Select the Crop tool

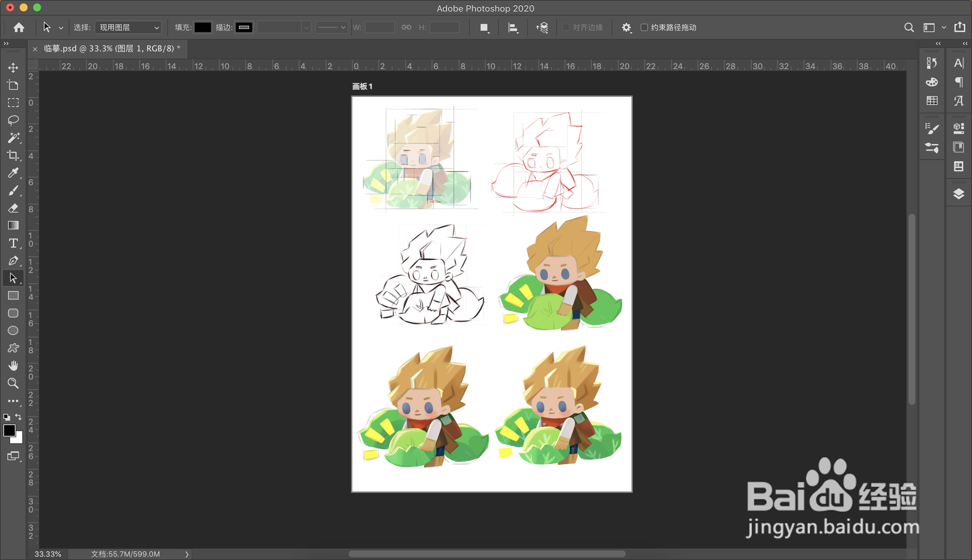tap(13, 156)
